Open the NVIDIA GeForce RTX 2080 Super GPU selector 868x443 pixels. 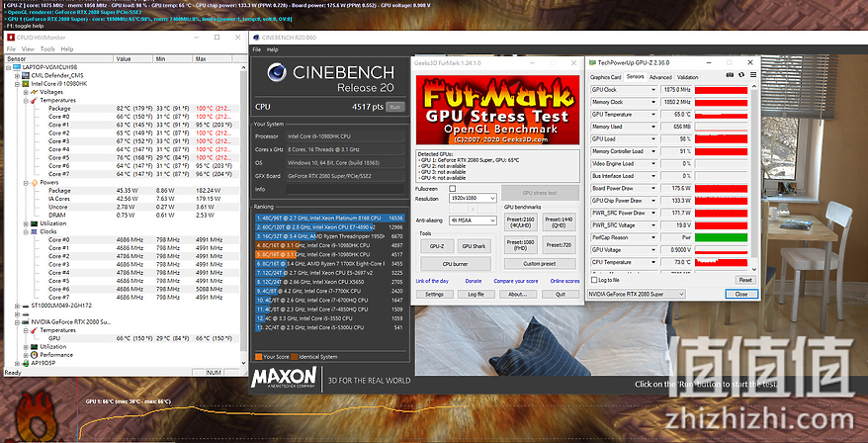tap(636, 294)
